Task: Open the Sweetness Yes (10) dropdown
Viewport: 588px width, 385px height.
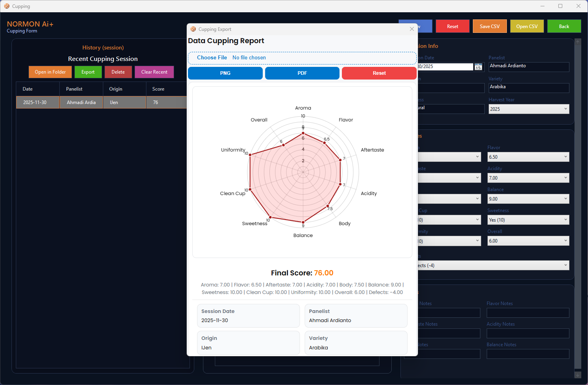Action: (528, 220)
